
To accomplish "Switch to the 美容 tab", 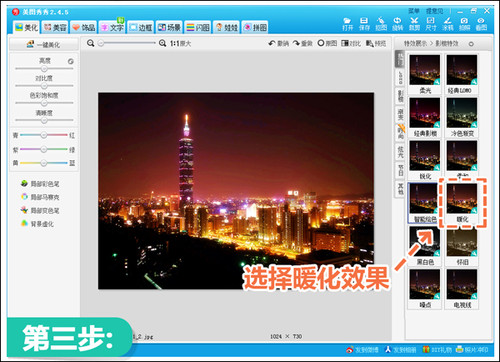I will point(55,27).
